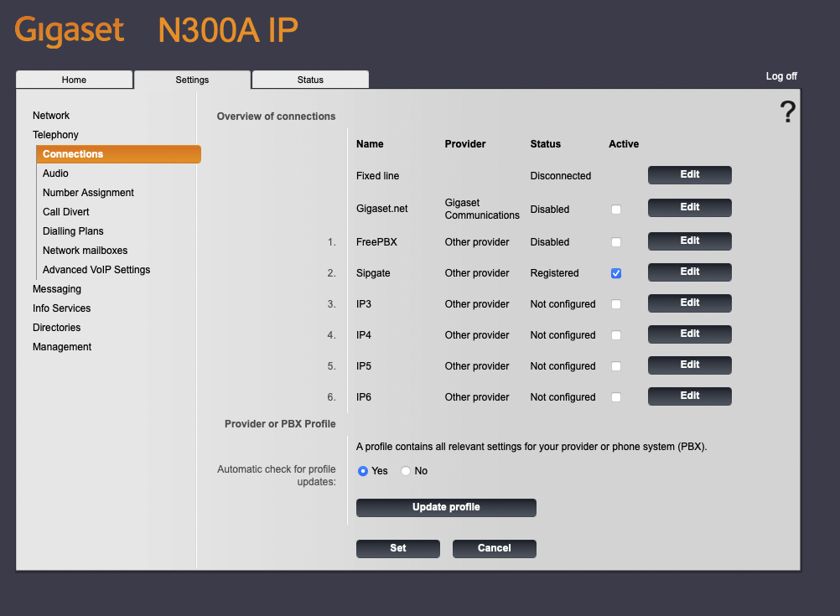This screenshot has height=616, width=840.
Task: Edit the IP5 connection
Action: pos(689,365)
